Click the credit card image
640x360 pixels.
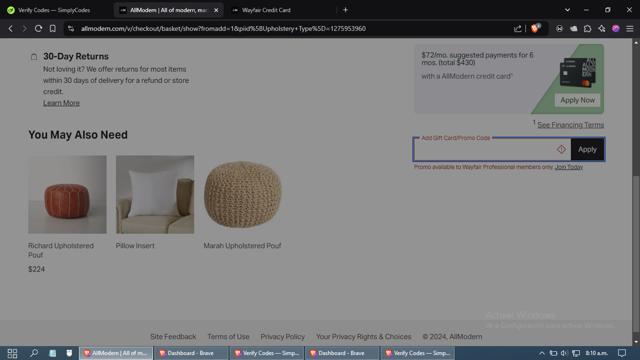point(578,73)
